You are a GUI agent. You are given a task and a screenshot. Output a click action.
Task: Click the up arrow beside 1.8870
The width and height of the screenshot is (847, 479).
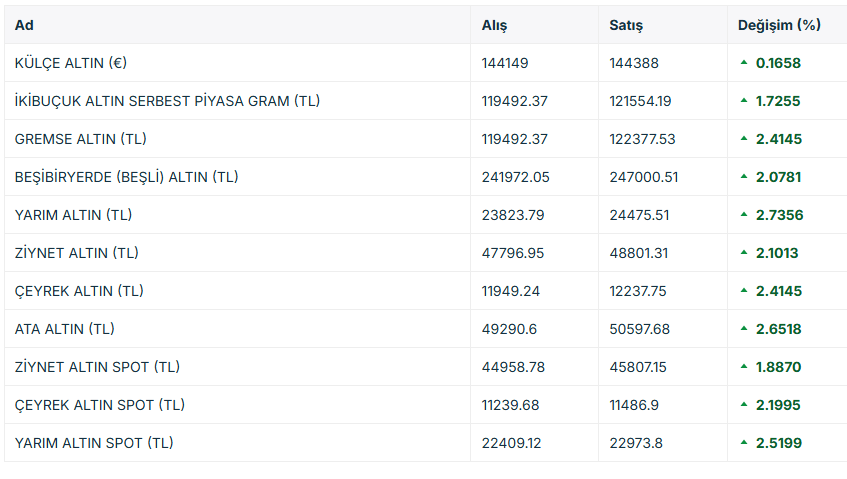click(744, 367)
